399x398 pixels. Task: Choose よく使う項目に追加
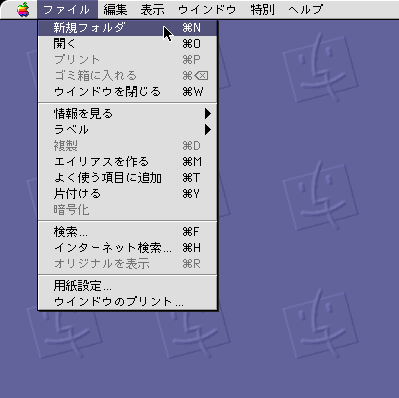pyautogui.click(x=128, y=178)
